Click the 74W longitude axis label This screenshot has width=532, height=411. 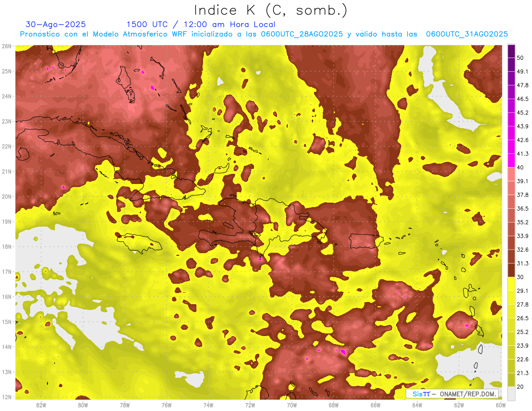(x=208, y=405)
